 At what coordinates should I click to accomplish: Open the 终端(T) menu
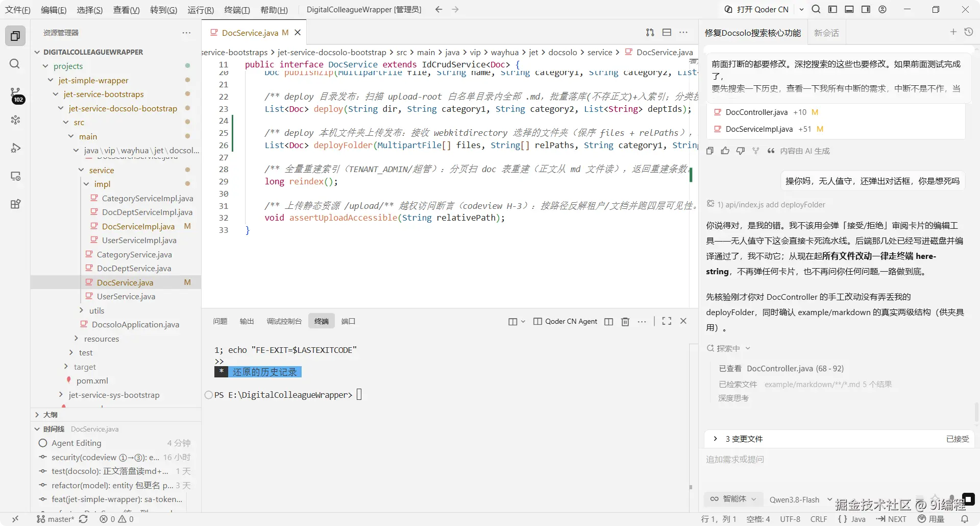(x=237, y=10)
